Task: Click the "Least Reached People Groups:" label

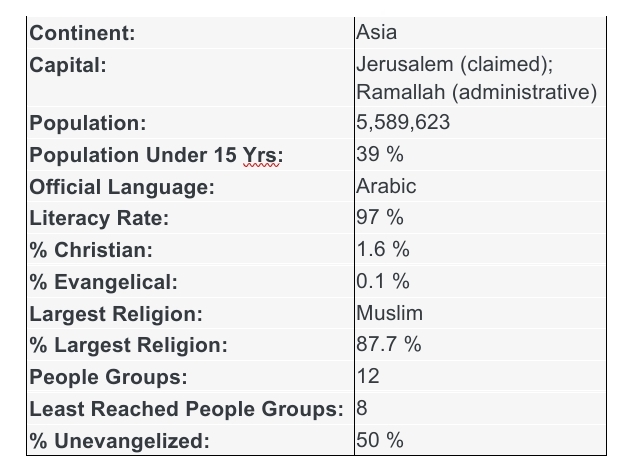Action: [x=186, y=409]
